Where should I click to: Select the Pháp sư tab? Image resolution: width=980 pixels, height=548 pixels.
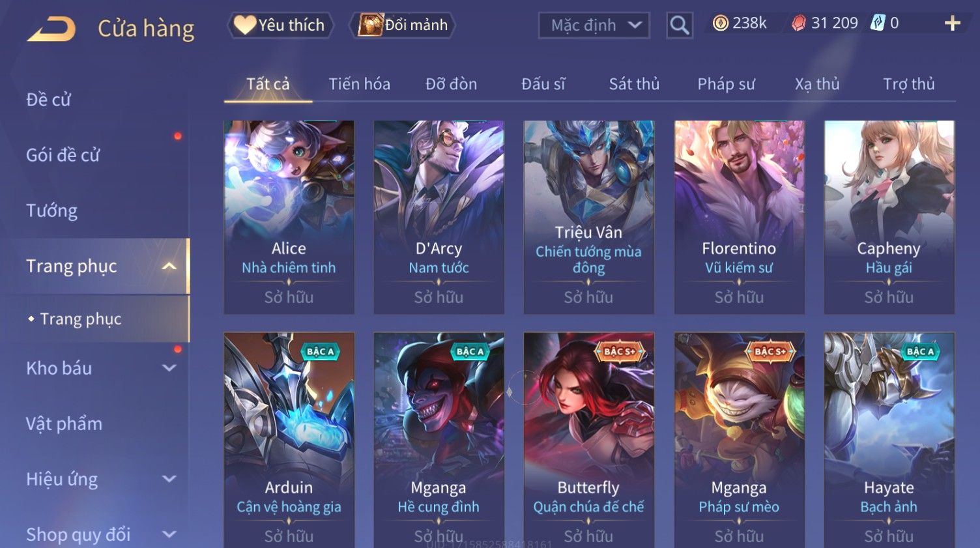(x=726, y=84)
